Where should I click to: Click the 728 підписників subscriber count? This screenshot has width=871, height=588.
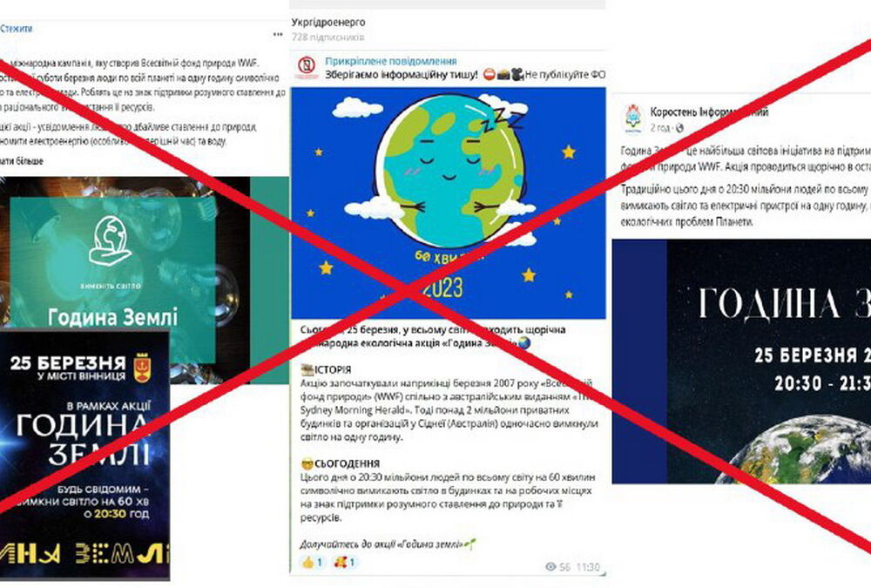point(327,37)
